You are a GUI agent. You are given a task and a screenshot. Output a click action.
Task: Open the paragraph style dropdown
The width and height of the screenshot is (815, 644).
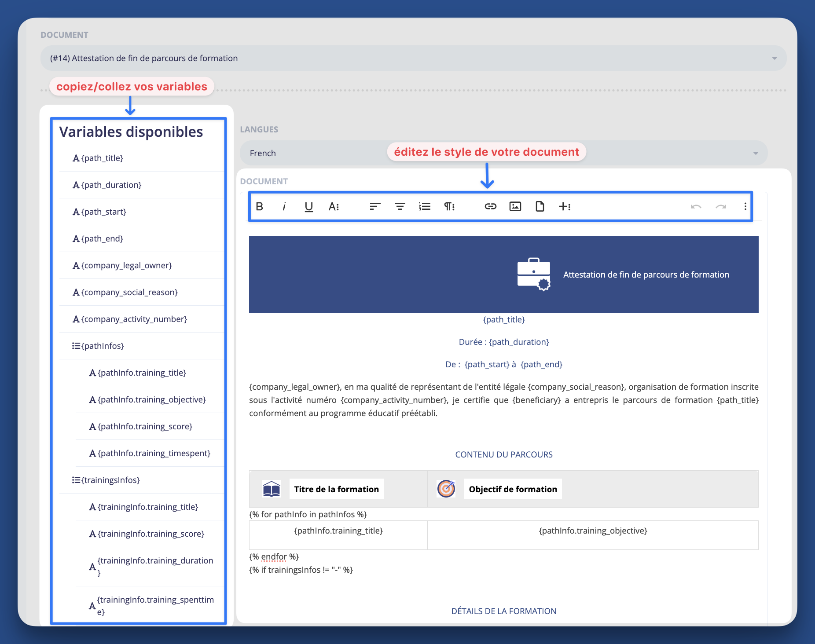coord(449,206)
